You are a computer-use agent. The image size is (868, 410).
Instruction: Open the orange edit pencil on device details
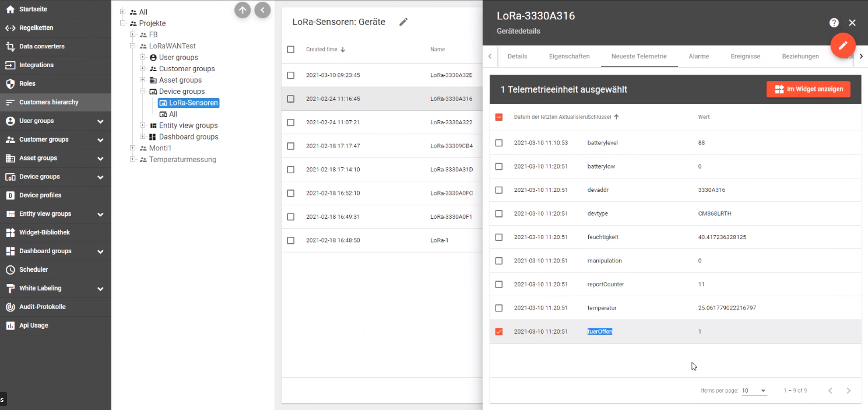(x=843, y=45)
